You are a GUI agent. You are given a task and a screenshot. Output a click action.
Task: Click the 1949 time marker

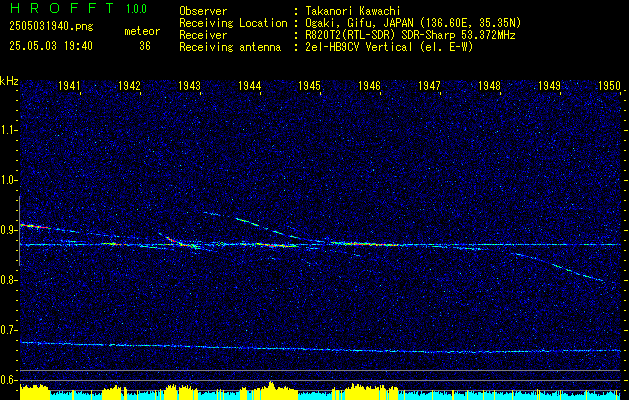click(549, 85)
